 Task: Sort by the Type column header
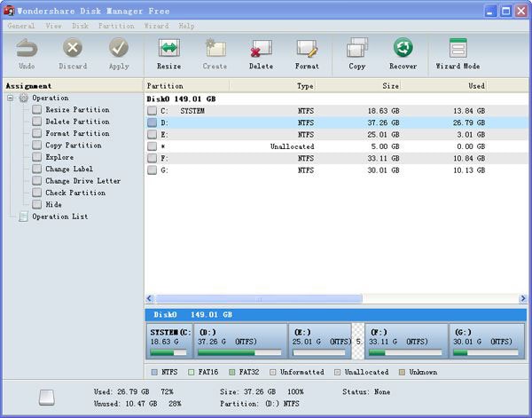pyautogui.click(x=273, y=86)
